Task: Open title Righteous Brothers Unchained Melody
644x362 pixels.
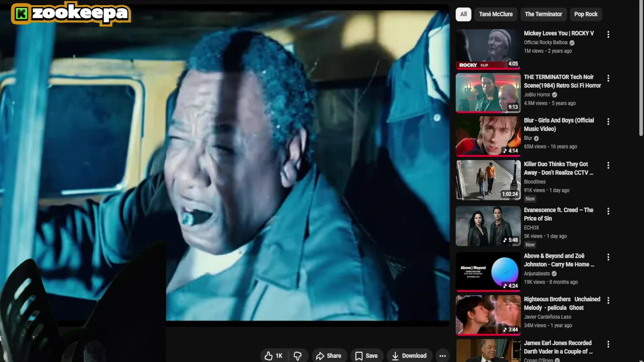Action: 562,303
